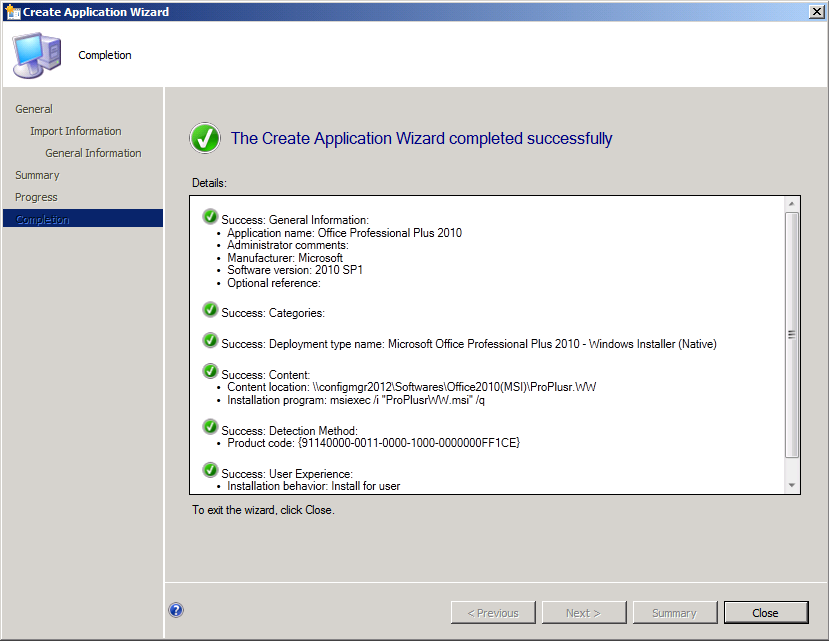Click the Summary button
The width and height of the screenshot is (829, 641).
[x=675, y=612]
